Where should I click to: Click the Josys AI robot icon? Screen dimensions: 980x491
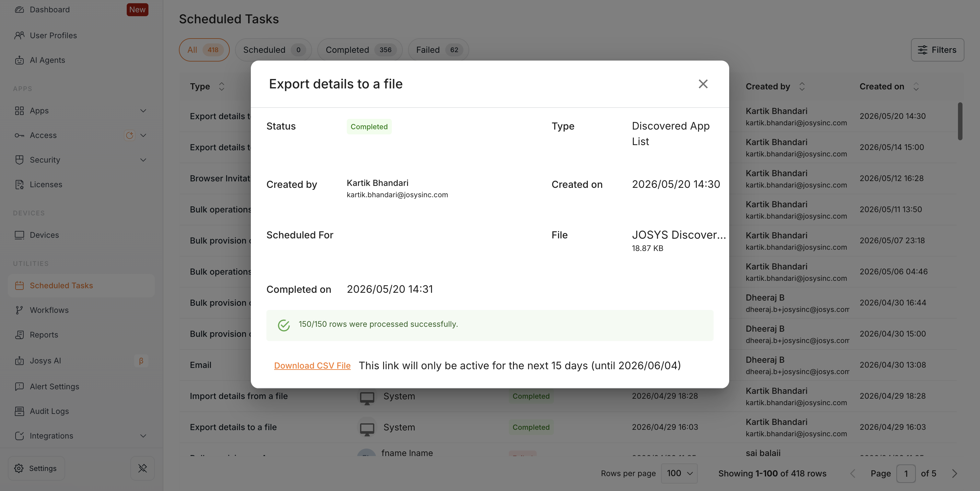pos(19,360)
